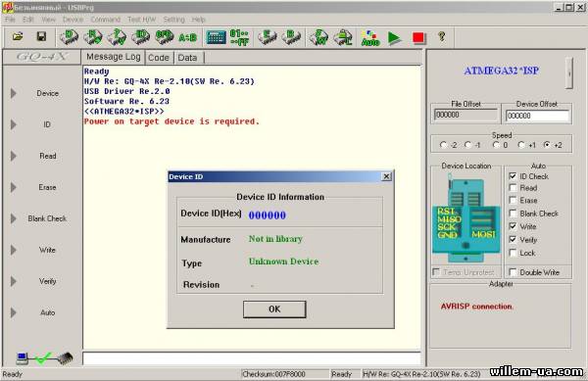The image size is (588, 381).
Task: Click the A=B compare toolbar icon
Action: (x=187, y=37)
